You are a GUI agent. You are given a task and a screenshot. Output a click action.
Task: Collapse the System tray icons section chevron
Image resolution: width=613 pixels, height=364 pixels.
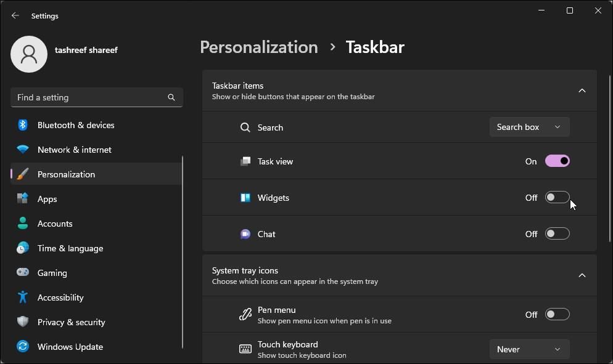(582, 275)
